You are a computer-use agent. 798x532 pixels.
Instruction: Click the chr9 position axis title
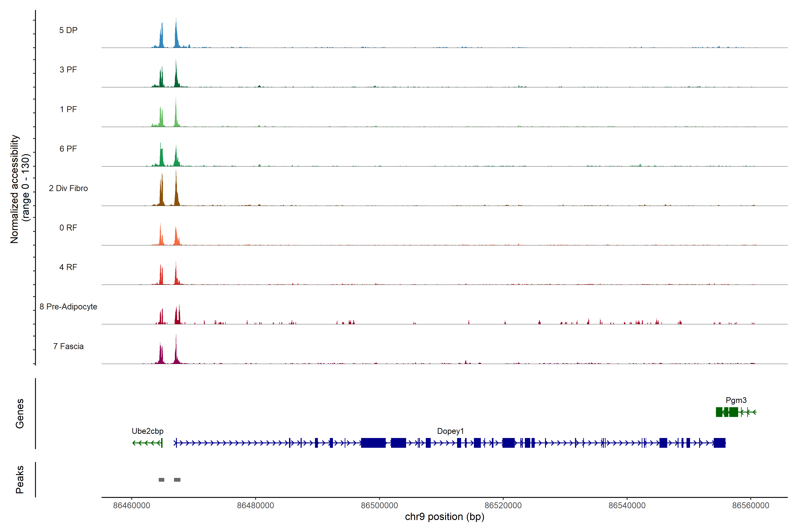[x=444, y=517]
